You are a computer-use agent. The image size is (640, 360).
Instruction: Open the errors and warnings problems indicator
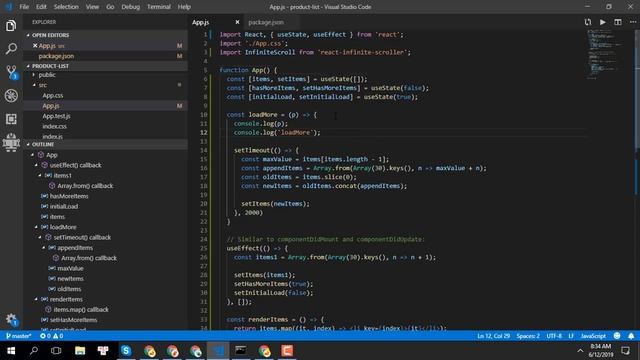pyautogui.click(x=51, y=336)
